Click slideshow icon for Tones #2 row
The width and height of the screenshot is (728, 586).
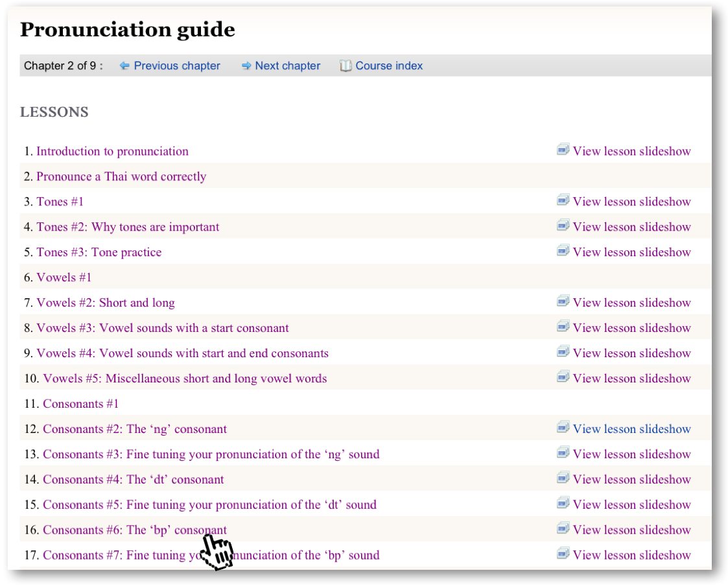tap(563, 226)
